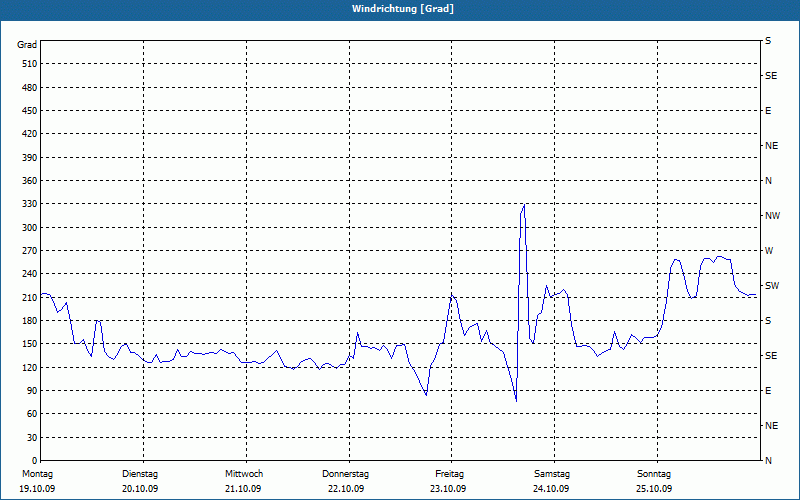Select the 300 degree axis label
Viewport: 800px width, 500px height.
(29, 228)
